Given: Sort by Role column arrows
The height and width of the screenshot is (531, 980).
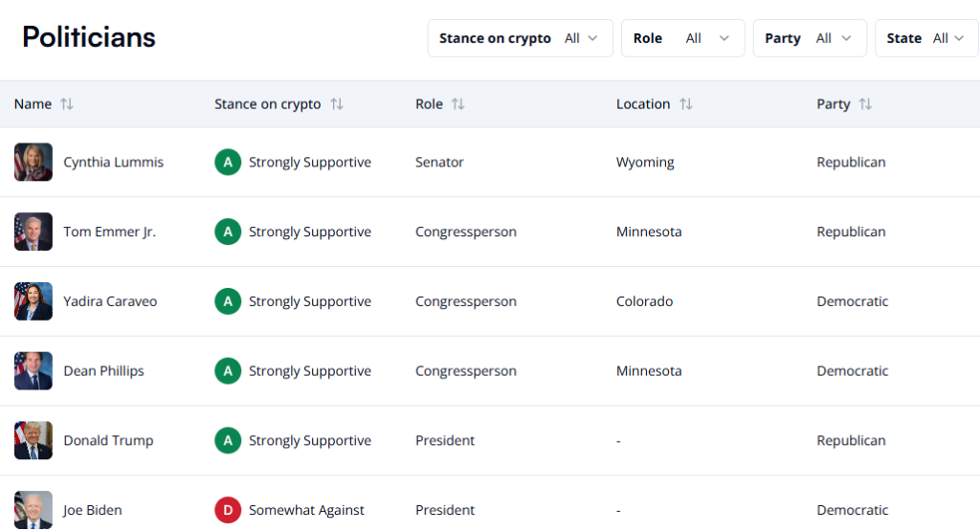Looking at the screenshot, I should coord(458,104).
